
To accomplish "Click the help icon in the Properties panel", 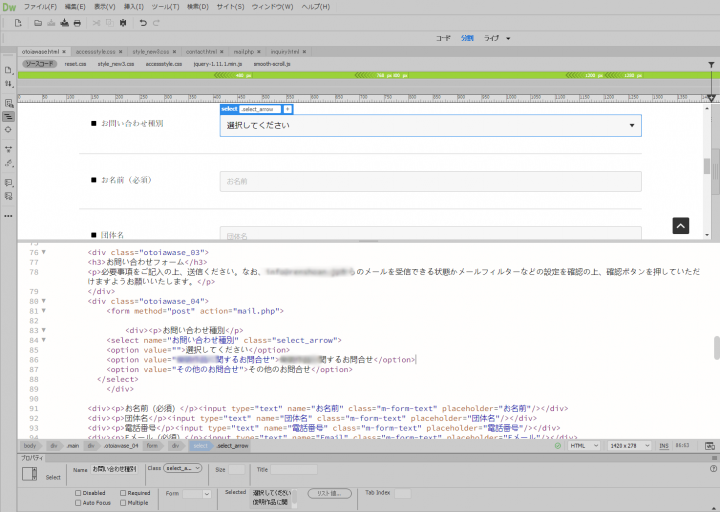I will point(713,469).
